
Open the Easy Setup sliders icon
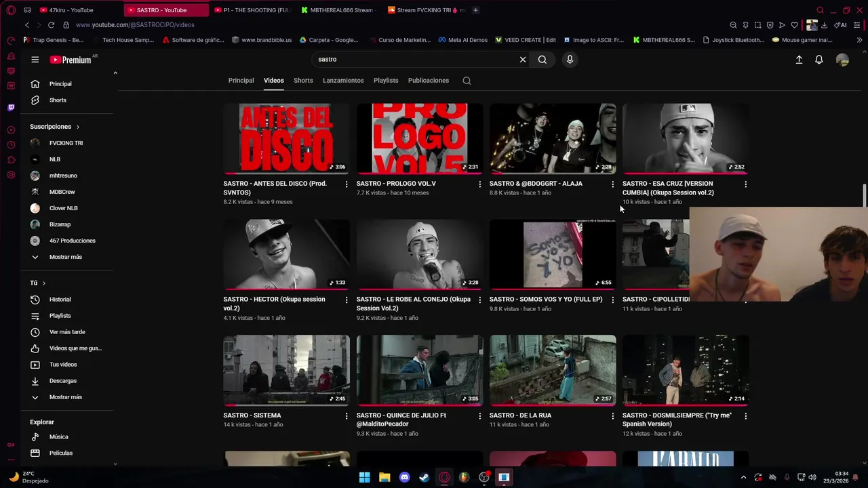point(857,25)
